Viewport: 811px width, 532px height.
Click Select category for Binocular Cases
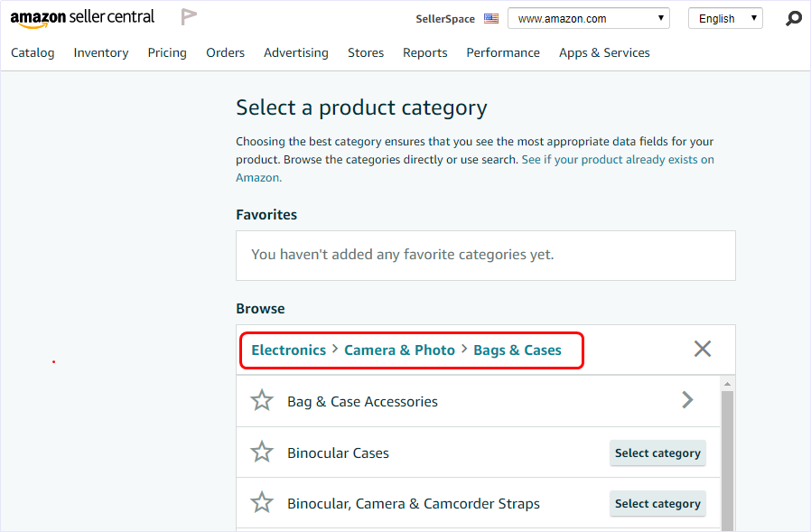(x=657, y=453)
